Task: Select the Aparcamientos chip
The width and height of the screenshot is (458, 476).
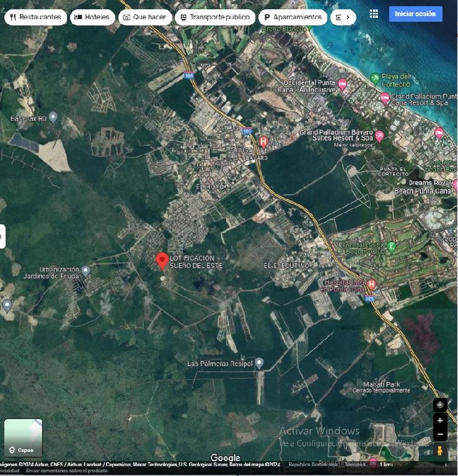Action: point(293,17)
